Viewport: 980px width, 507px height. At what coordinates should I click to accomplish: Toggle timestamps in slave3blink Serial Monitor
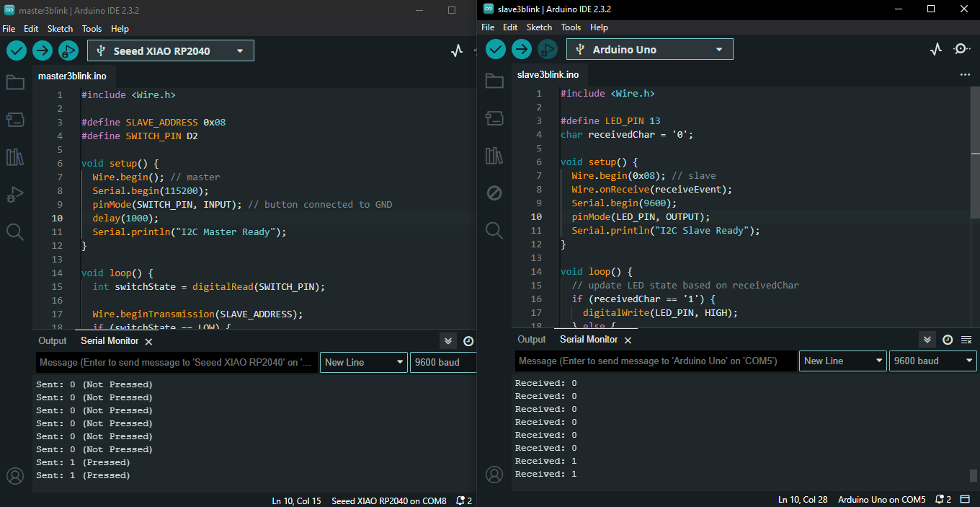948,340
